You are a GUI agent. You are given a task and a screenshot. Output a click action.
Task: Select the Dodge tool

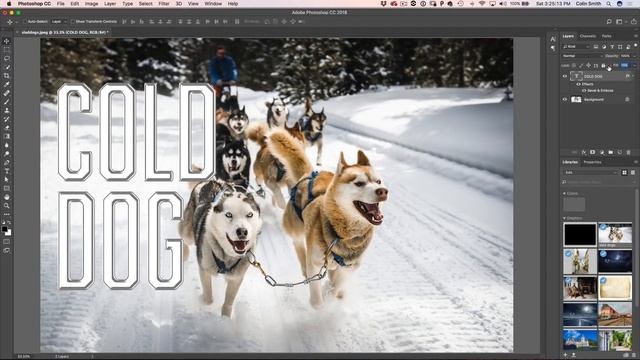(7, 154)
